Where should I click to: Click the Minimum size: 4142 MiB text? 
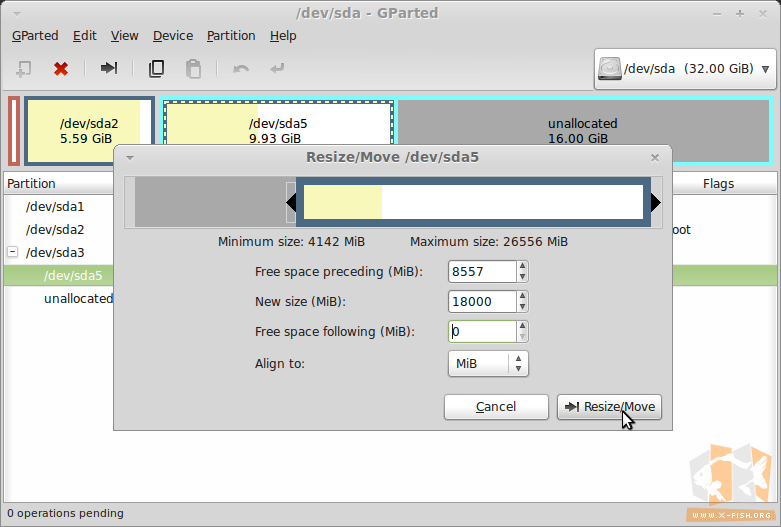(291, 242)
